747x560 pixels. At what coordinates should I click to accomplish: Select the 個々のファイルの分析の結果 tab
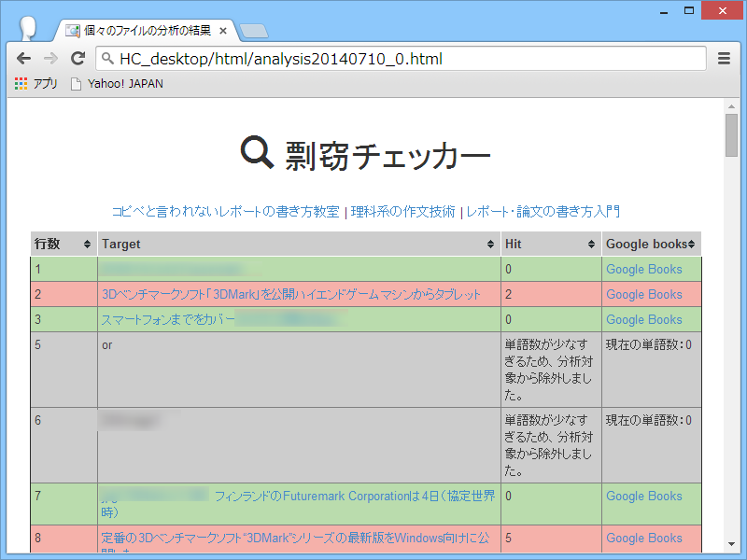pyautogui.click(x=145, y=30)
